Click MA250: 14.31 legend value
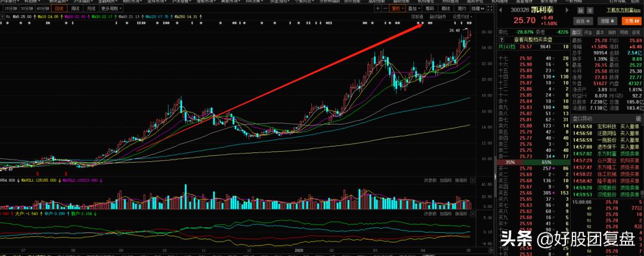This screenshot has width=644, height=256. click(186, 17)
